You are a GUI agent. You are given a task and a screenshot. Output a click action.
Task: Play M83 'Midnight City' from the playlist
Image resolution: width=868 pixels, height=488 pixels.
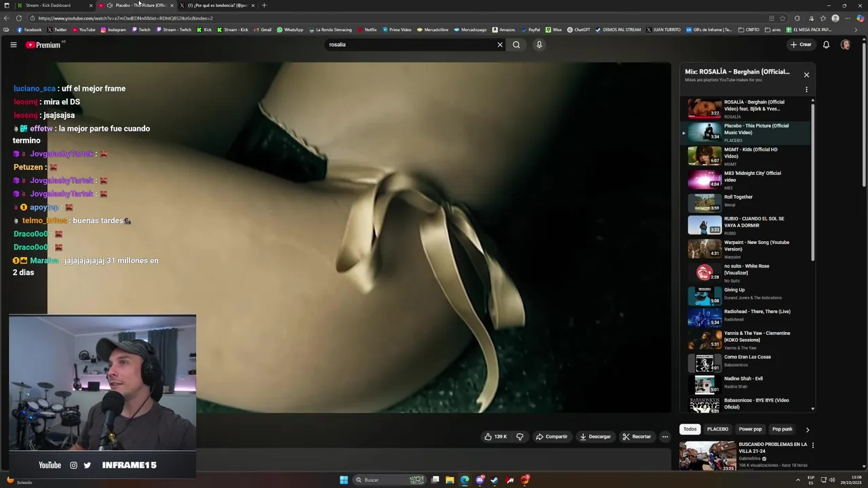pyautogui.click(x=745, y=180)
